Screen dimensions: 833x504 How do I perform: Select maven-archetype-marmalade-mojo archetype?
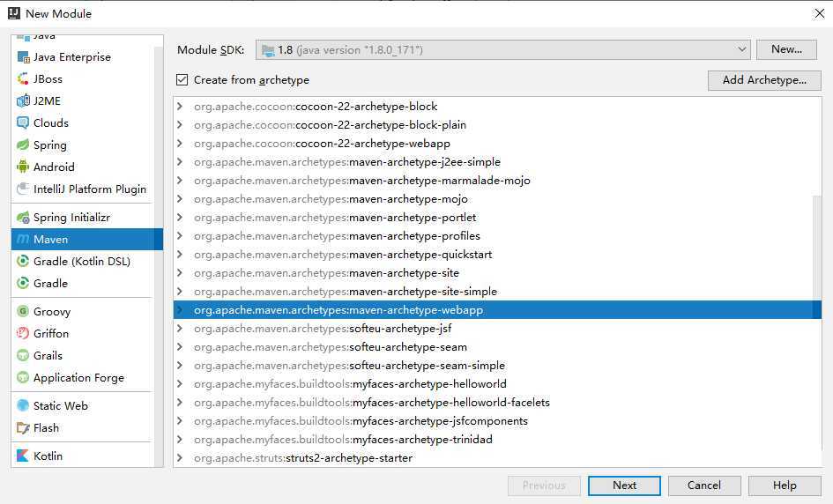tap(497, 180)
